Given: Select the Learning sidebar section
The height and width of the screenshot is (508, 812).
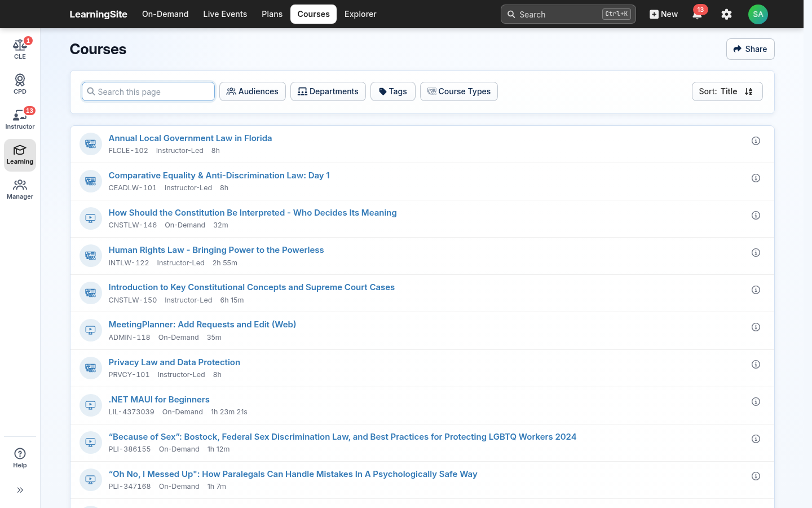Looking at the screenshot, I should [20, 155].
